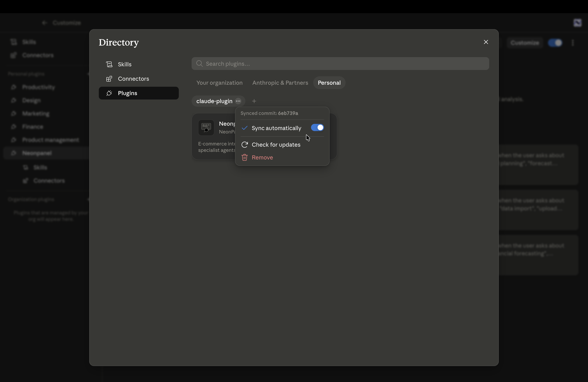Open Connectors under Neonpanel in background sidebar
Viewport: 588px width, 382px height.
point(49,181)
